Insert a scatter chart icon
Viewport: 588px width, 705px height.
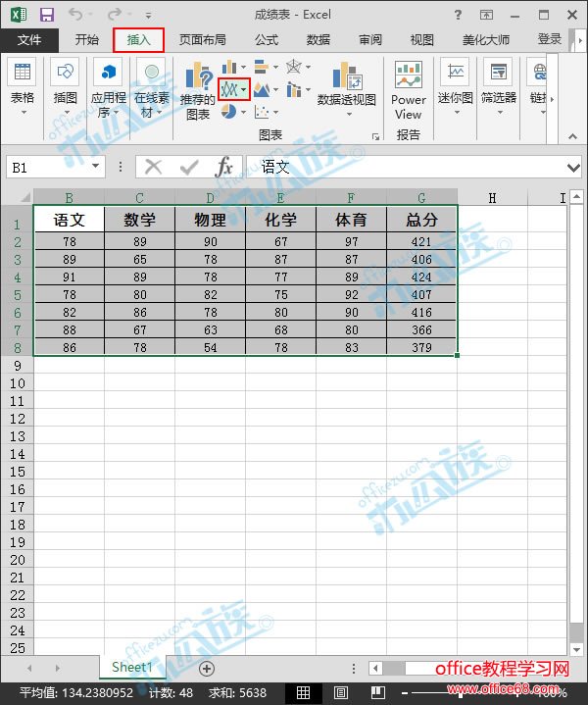pos(262,111)
